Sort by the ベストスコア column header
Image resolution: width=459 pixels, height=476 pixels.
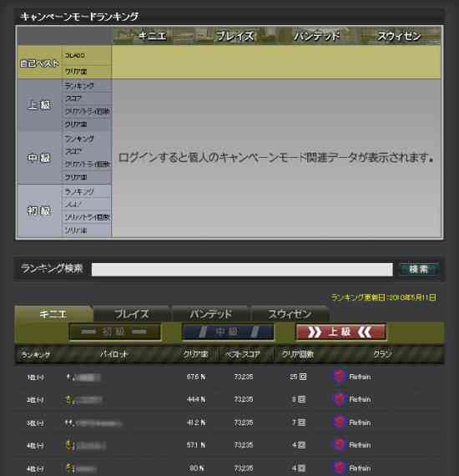click(243, 354)
